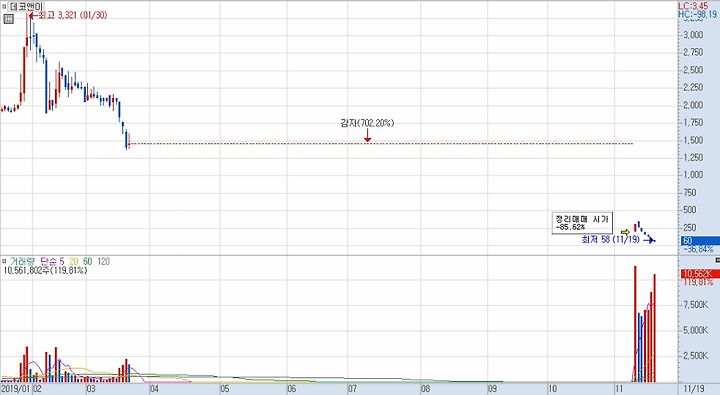Click the 2,500K volume axis label
This screenshot has height=395, width=720.
695,356
